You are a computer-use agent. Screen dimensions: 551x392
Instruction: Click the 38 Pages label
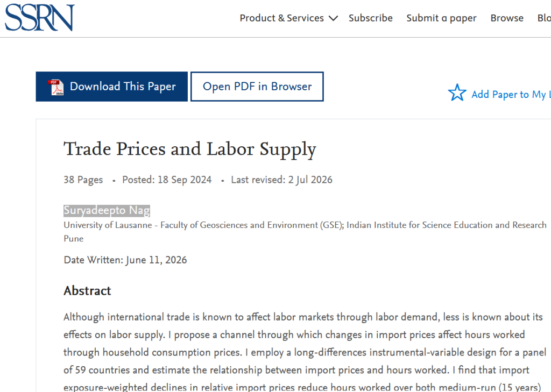click(83, 180)
